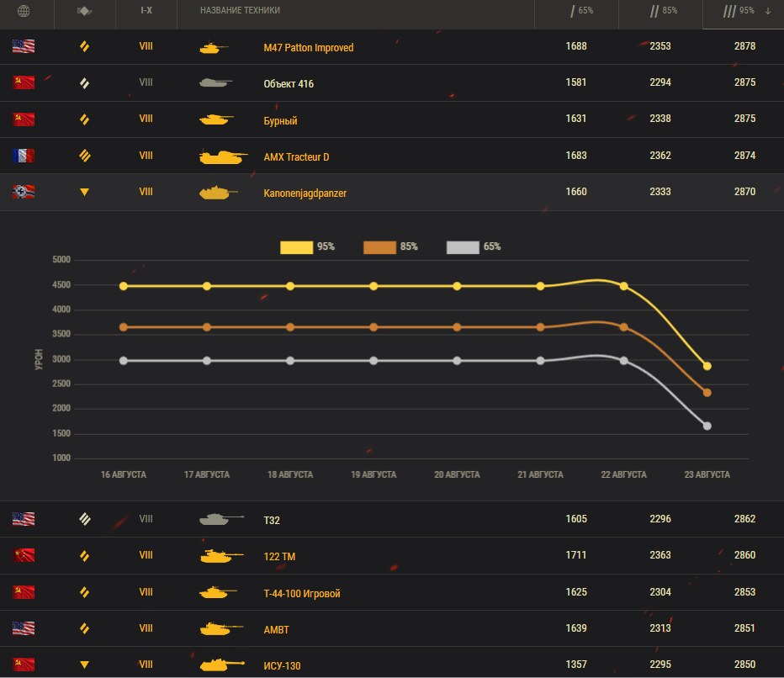Click USSR flag in ИСУ-130 row
Screen dimensions: 784x678
click(24, 665)
